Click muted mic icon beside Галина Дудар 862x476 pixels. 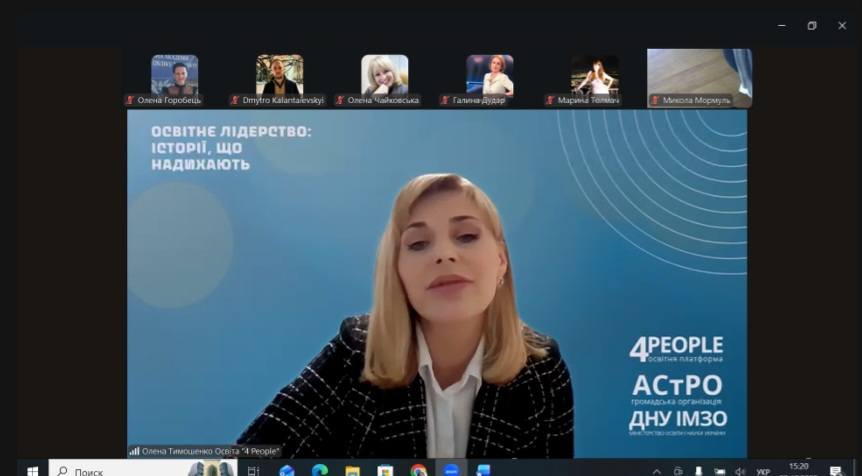point(445,100)
